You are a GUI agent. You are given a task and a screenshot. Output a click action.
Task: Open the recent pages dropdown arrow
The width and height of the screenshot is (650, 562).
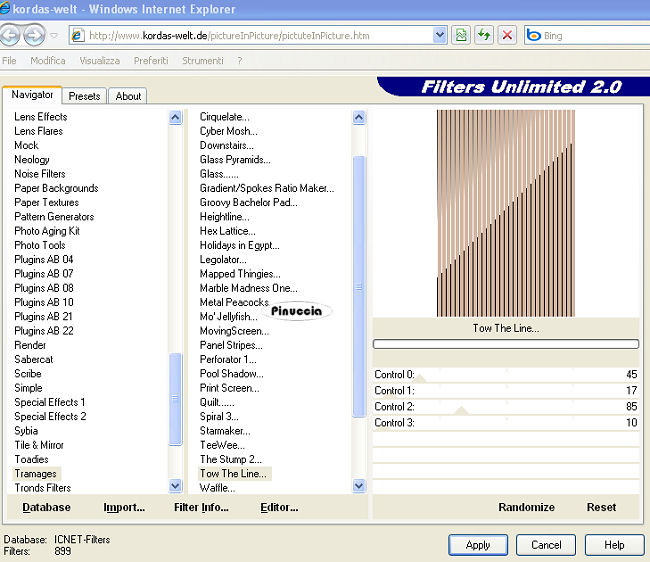pyautogui.click(x=54, y=36)
